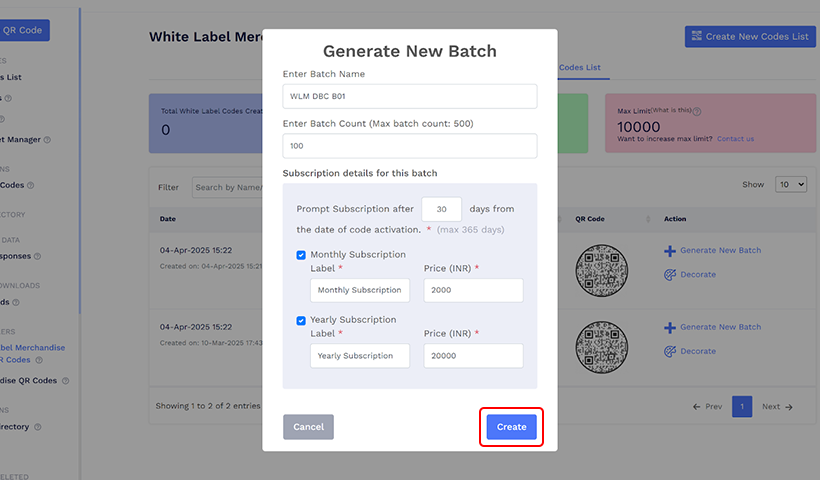820x480 pixels.
Task: Cancel the Generate New Batch dialog
Action: 308,427
